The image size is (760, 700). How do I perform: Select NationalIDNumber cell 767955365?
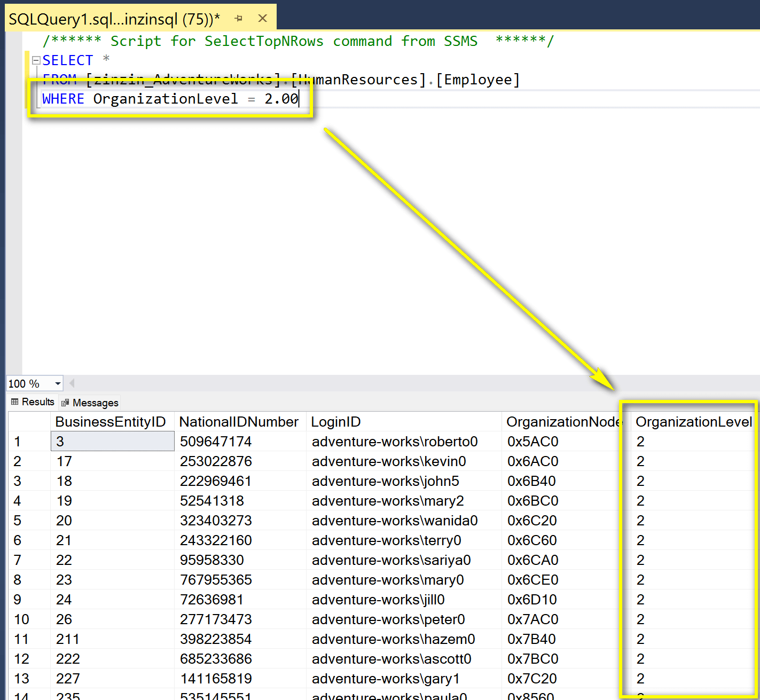240,580
